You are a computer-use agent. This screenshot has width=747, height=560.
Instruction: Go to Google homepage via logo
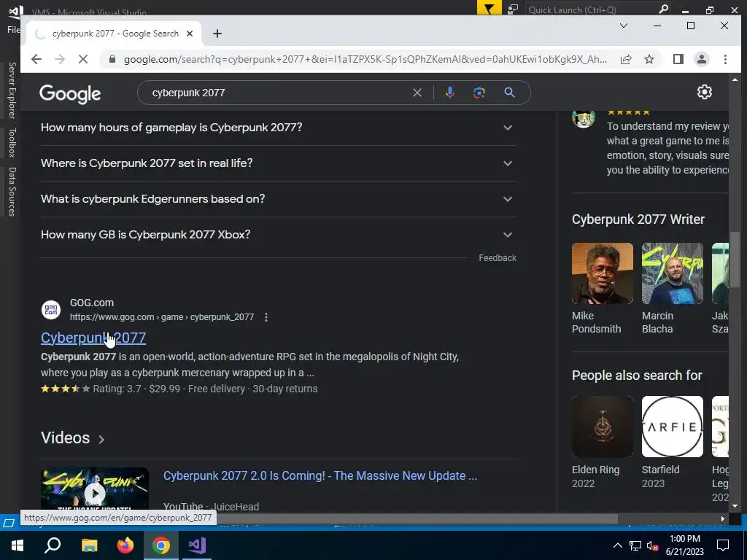coord(70,94)
